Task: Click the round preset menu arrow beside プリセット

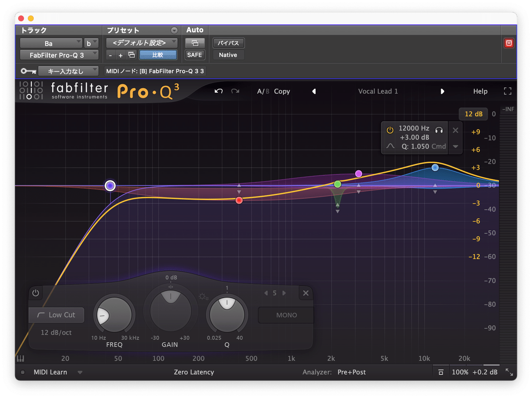Action: [x=174, y=30]
